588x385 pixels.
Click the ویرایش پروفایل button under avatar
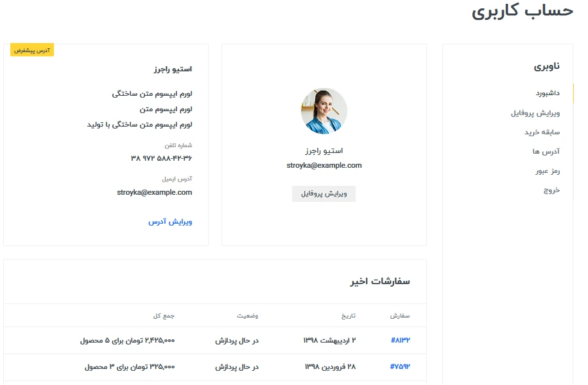324,194
